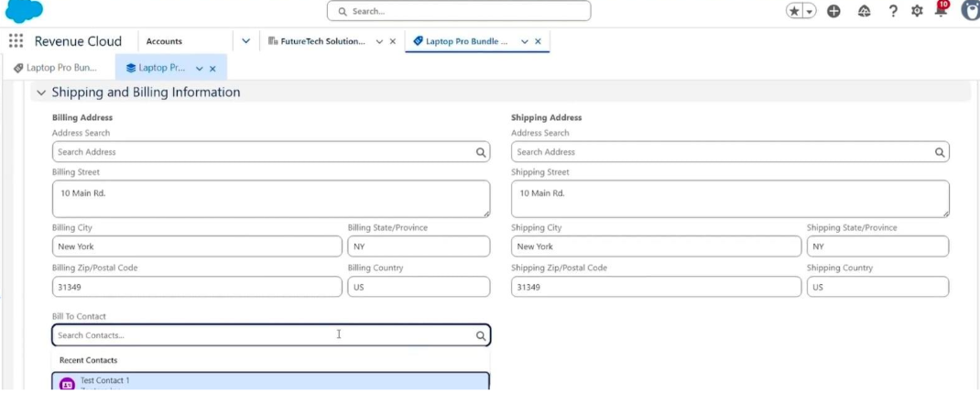Open the Setup gear icon
This screenshot has width=980, height=394.
(917, 11)
